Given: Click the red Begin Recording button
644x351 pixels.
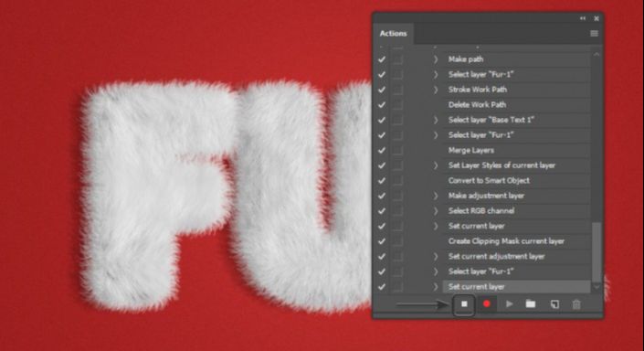Looking at the screenshot, I should pyautogui.click(x=487, y=304).
